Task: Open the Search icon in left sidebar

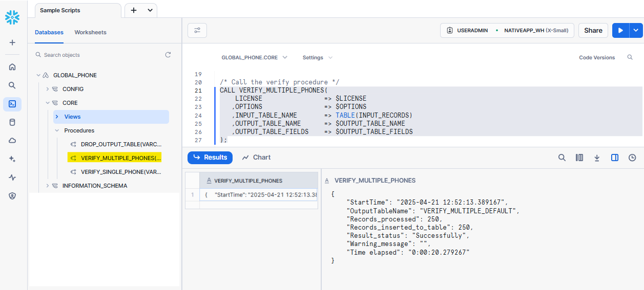Action: pos(12,85)
